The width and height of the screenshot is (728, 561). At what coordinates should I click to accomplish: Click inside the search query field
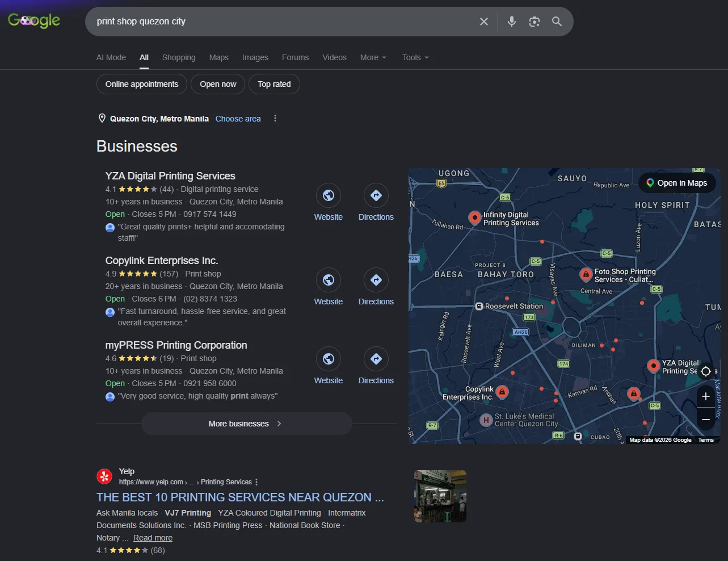[x=284, y=22]
